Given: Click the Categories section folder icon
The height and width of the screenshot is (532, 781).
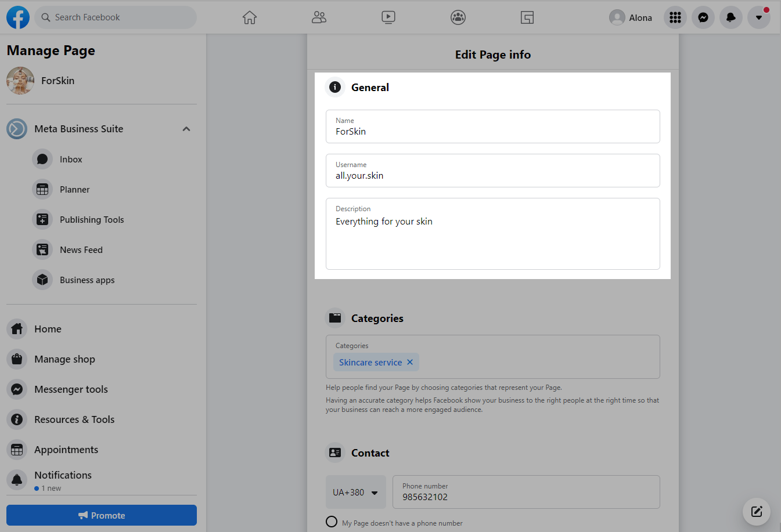Looking at the screenshot, I should (x=335, y=318).
